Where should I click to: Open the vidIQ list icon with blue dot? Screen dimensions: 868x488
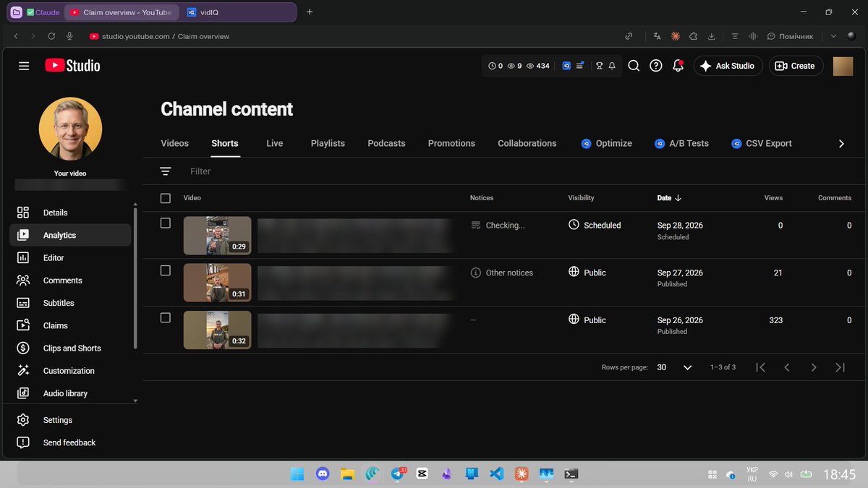pos(580,66)
